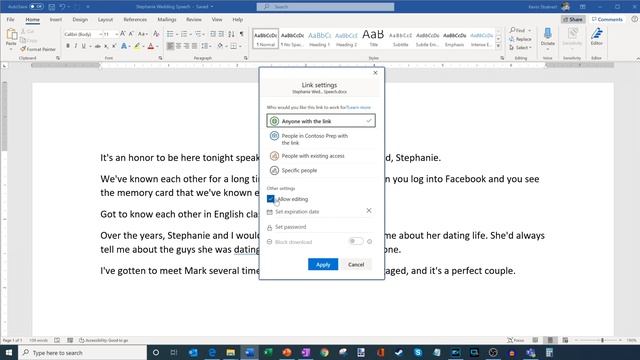
Task: Click the Numbering list icon
Action: (x=184, y=34)
